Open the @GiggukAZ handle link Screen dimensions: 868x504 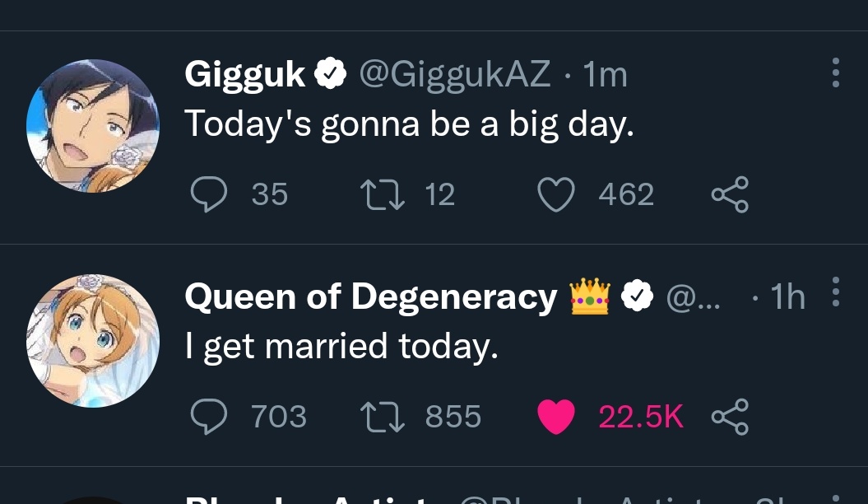coord(454,75)
